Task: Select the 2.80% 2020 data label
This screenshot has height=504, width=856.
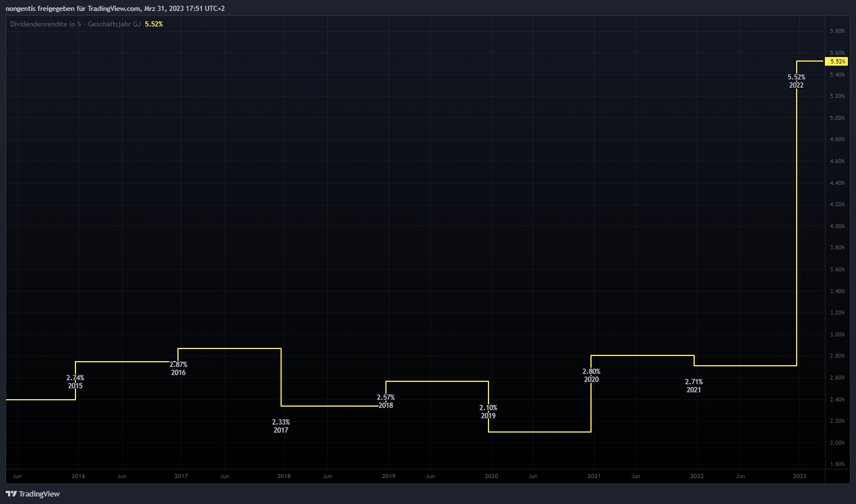Action: (592, 376)
